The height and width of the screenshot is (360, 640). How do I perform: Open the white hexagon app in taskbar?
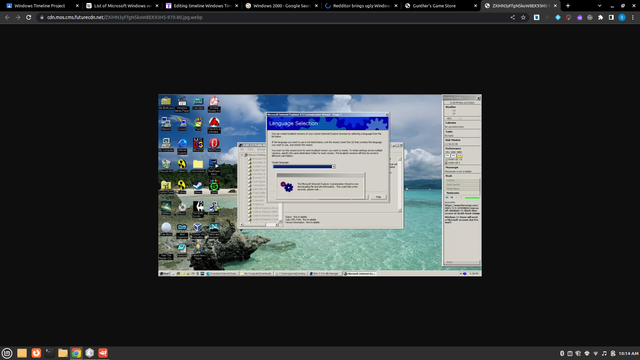pos(90,353)
